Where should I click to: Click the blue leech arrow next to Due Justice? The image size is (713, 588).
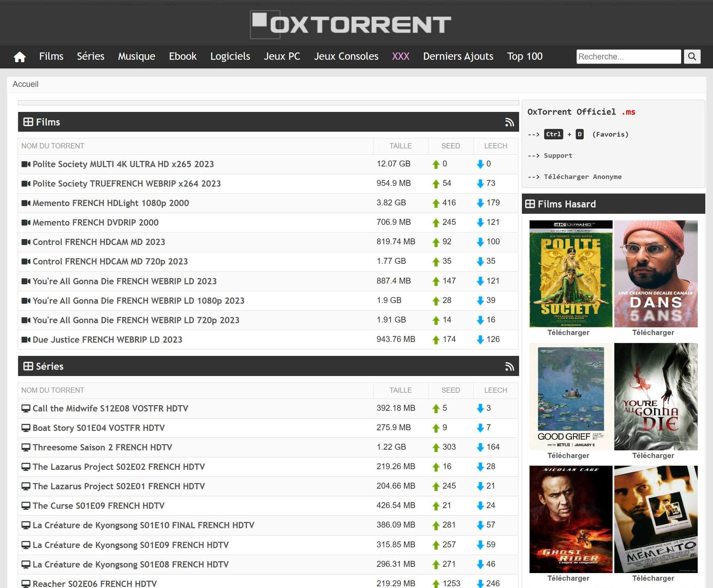point(481,339)
